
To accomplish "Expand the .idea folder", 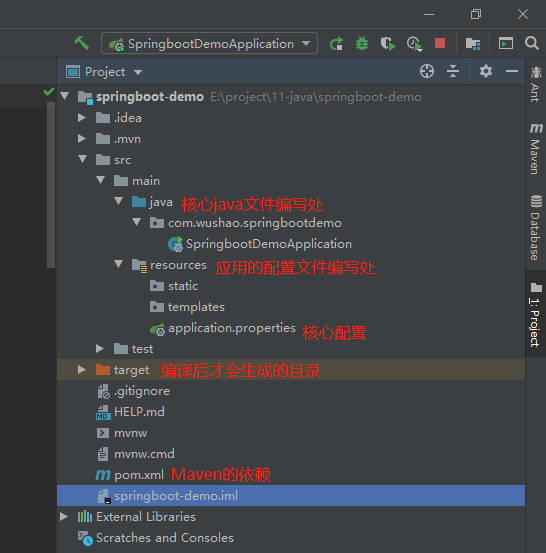I will point(82,117).
